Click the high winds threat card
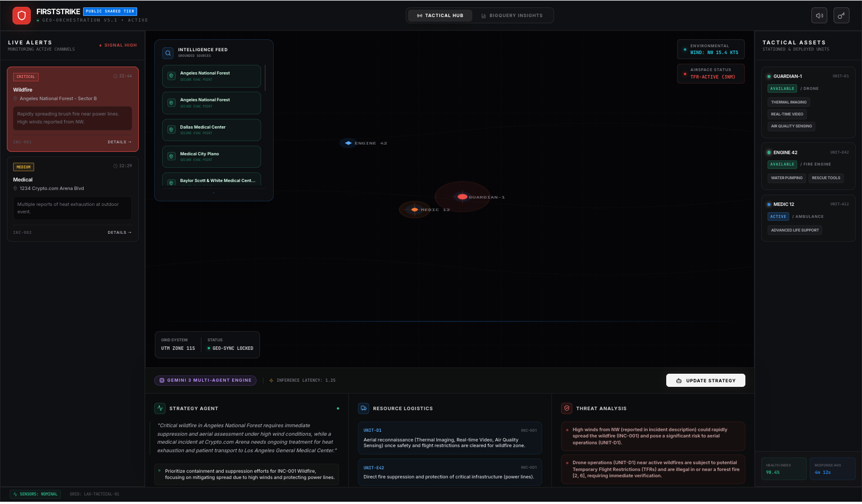This screenshot has height=504, width=862. pos(653,436)
